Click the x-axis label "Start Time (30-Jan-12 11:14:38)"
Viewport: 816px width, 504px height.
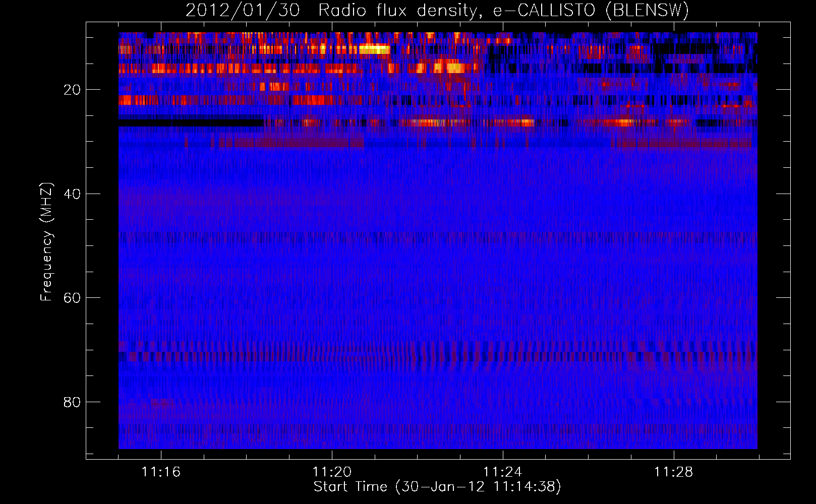437,487
